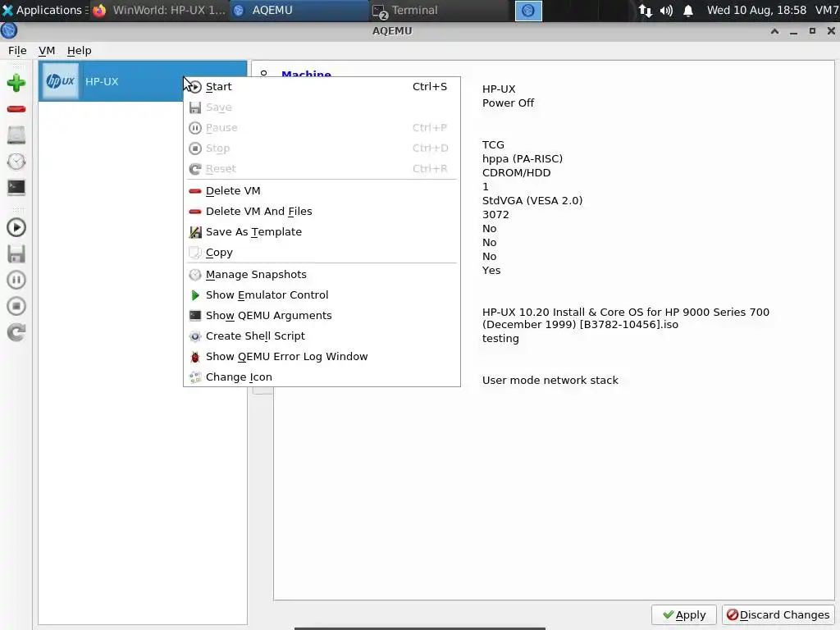
Task: Select Change Icon menu entry
Action: pos(322,377)
